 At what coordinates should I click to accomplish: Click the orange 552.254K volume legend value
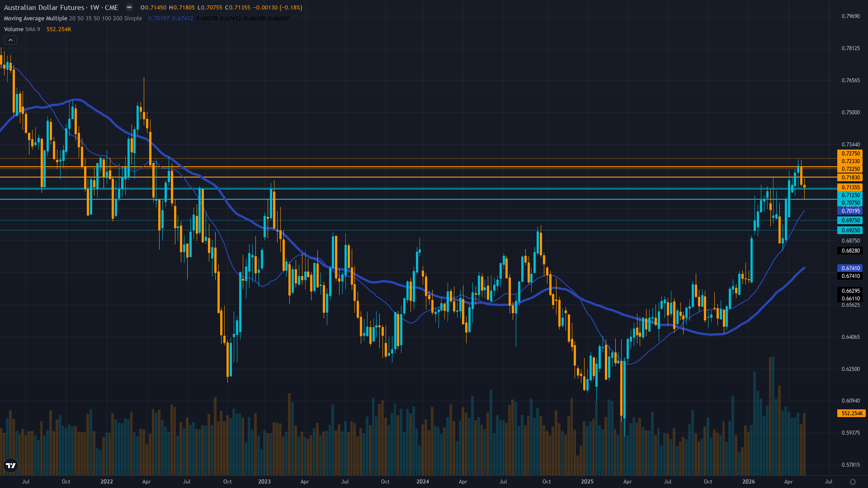tap(59, 29)
